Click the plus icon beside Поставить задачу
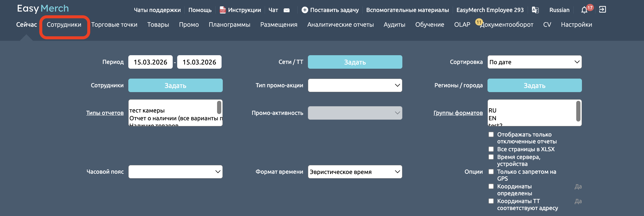Screen dimensions: 644x216 click(305, 10)
